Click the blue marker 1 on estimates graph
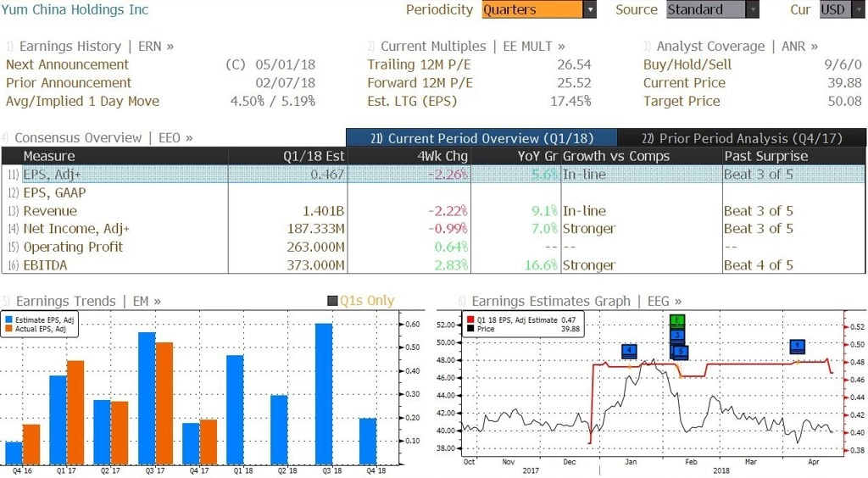The height and width of the screenshot is (478, 868). (x=797, y=347)
